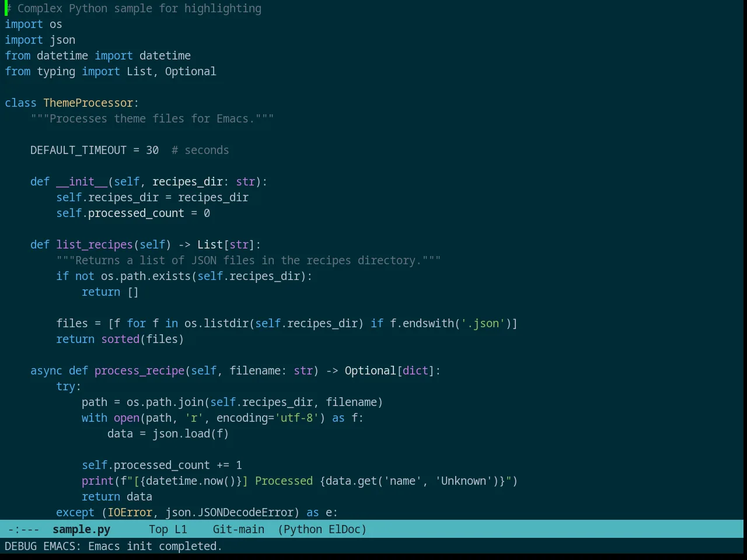The height and width of the screenshot is (560, 747).
Task: Click 'os.path.exists' in the if not line
Action: [146, 276]
